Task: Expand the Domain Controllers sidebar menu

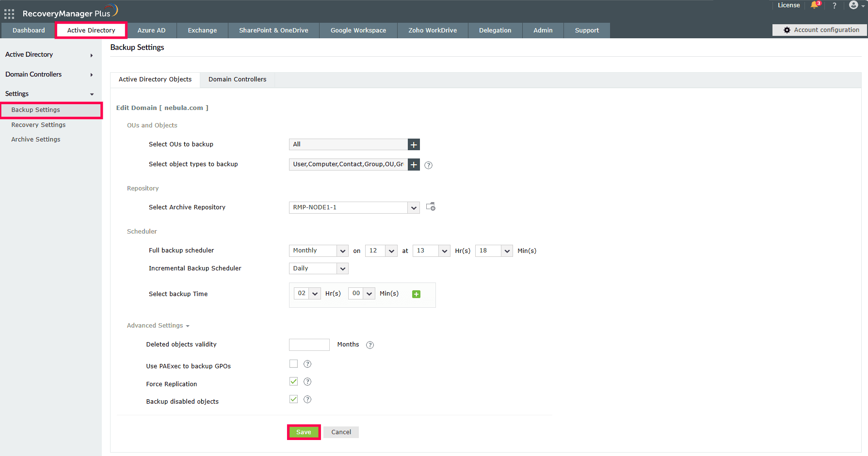Action: coord(50,74)
